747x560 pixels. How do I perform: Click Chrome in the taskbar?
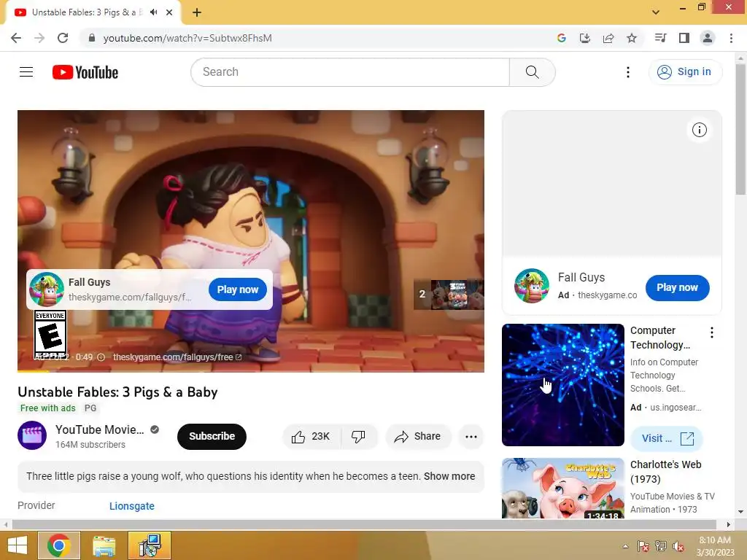59,545
